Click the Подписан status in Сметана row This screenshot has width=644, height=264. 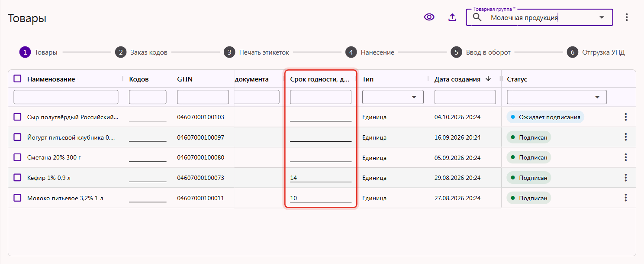click(529, 157)
